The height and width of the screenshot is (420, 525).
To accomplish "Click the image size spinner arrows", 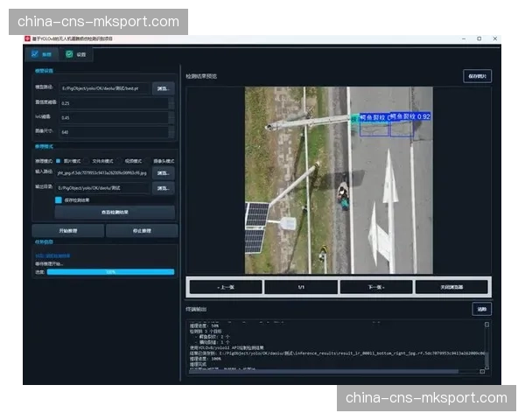I will (x=171, y=132).
